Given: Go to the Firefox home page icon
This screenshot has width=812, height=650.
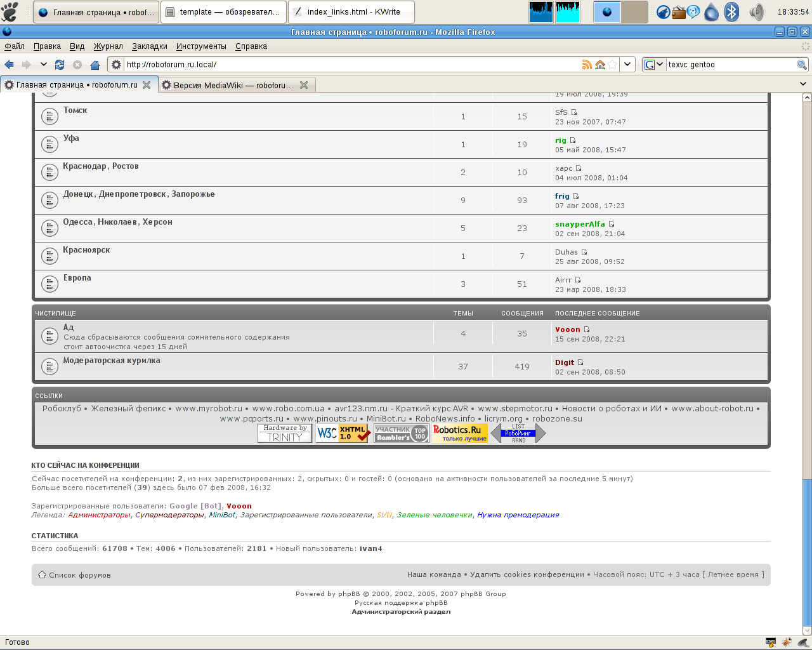Looking at the screenshot, I should click(95, 65).
